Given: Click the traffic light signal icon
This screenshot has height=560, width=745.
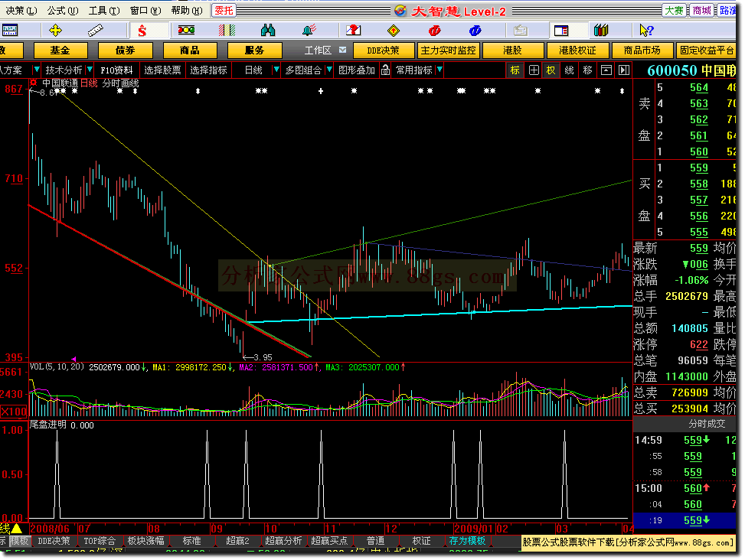Looking at the screenshot, I should coord(186,31).
